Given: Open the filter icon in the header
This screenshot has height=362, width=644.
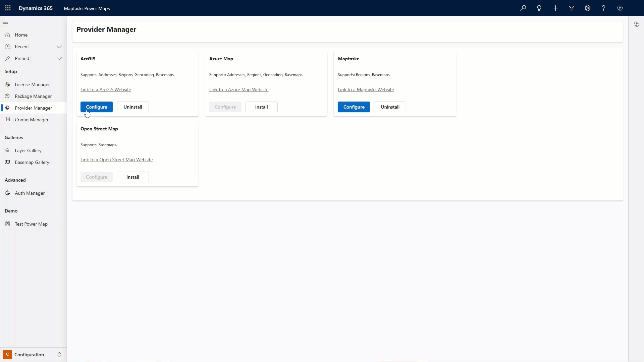Looking at the screenshot, I should [572, 8].
